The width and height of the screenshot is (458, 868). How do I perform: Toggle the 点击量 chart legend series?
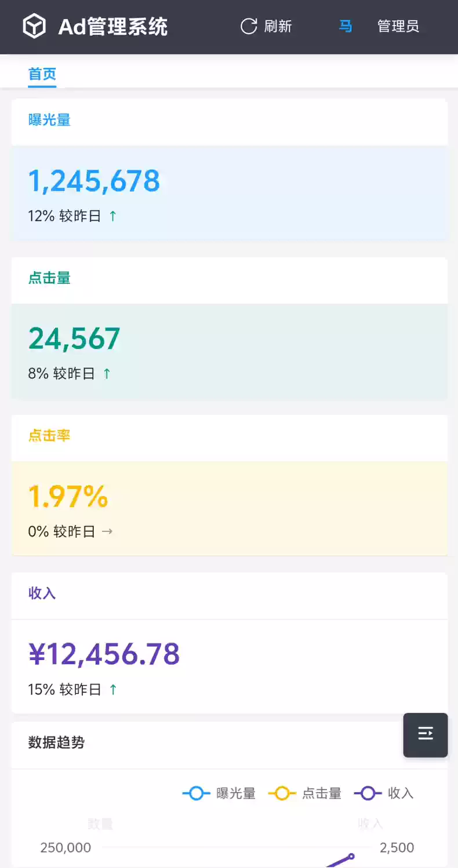(x=305, y=793)
